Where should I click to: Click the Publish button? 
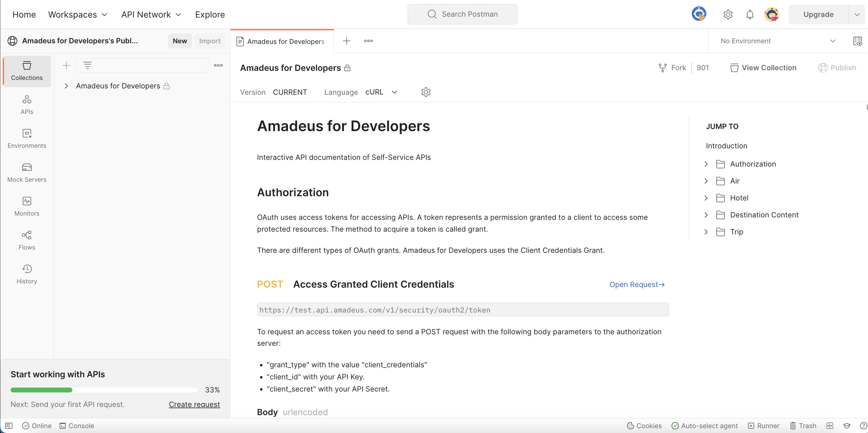pos(837,68)
